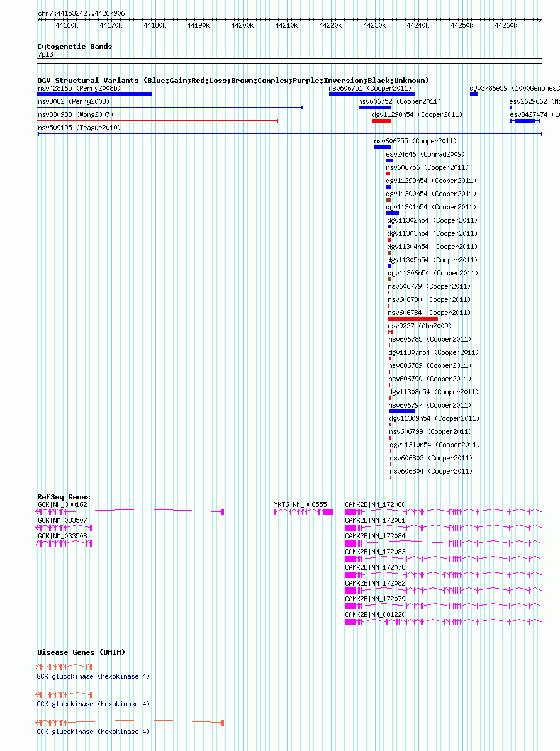Click the 44250k ruler tick label
Image resolution: width=560 pixels, height=751 pixels.
pyautogui.click(x=462, y=25)
